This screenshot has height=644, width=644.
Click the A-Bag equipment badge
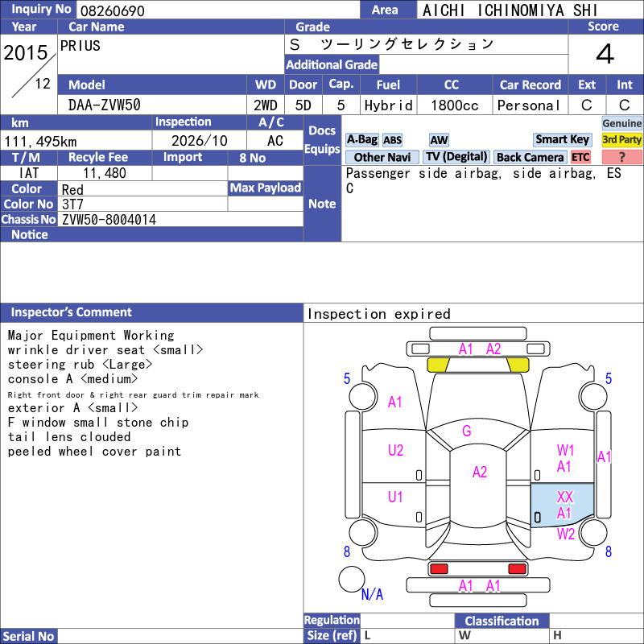tap(361, 140)
